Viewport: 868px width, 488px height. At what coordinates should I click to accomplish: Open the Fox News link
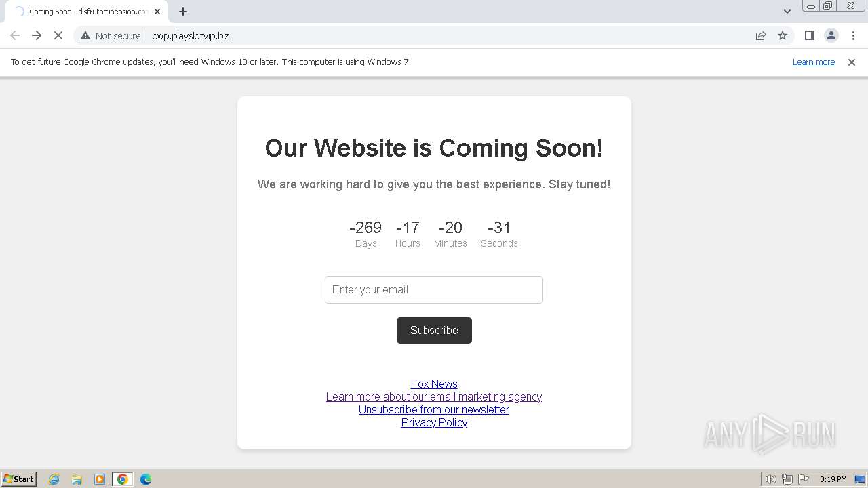click(x=434, y=384)
